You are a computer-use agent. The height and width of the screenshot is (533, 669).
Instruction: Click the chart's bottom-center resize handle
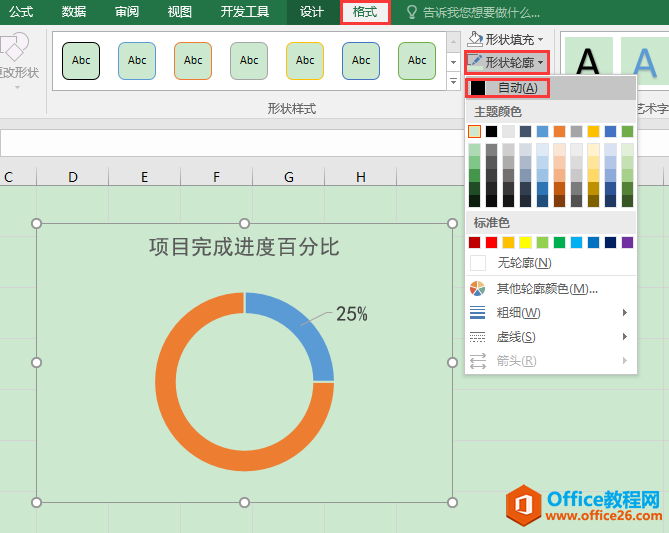pyautogui.click(x=244, y=502)
